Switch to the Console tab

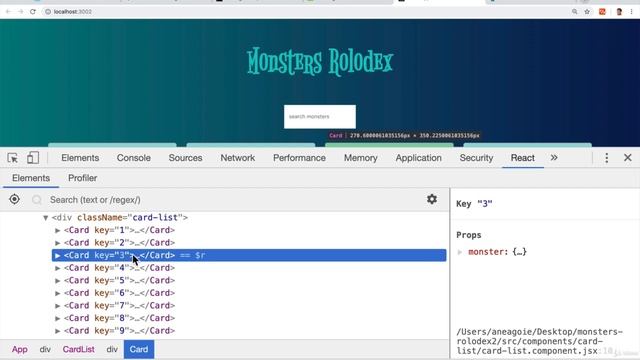[133, 158]
